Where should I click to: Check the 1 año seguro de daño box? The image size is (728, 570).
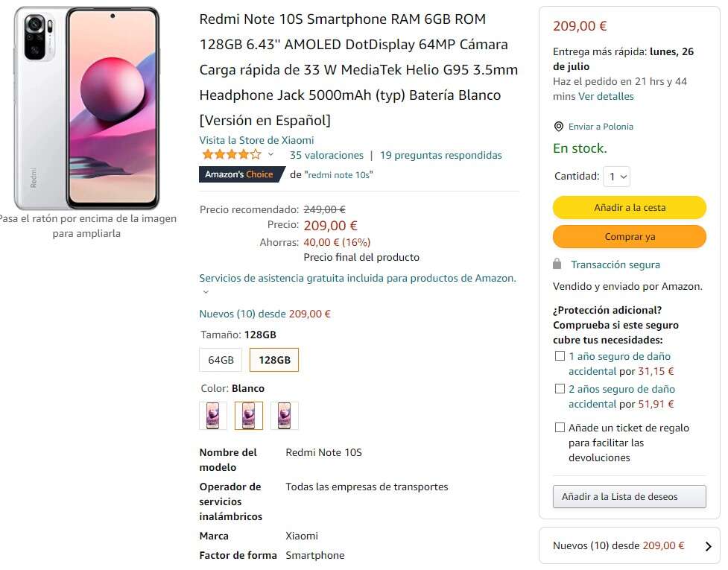[560, 356]
